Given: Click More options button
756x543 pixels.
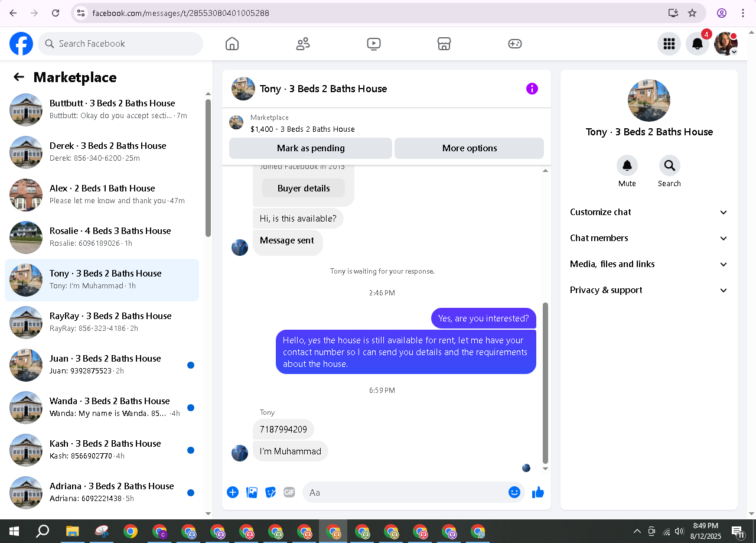Looking at the screenshot, I should [x=470, y=148].
